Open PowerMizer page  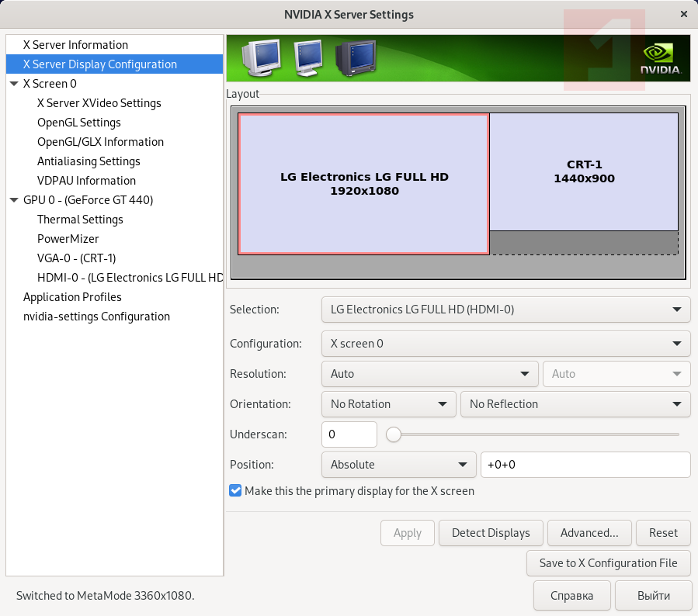[x=114, y=239]
